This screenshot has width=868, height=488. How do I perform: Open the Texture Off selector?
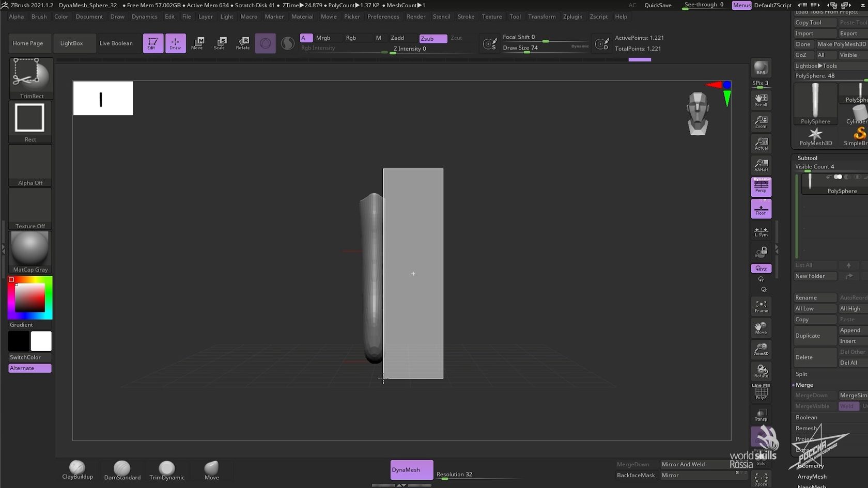click(x=30, y=209)
